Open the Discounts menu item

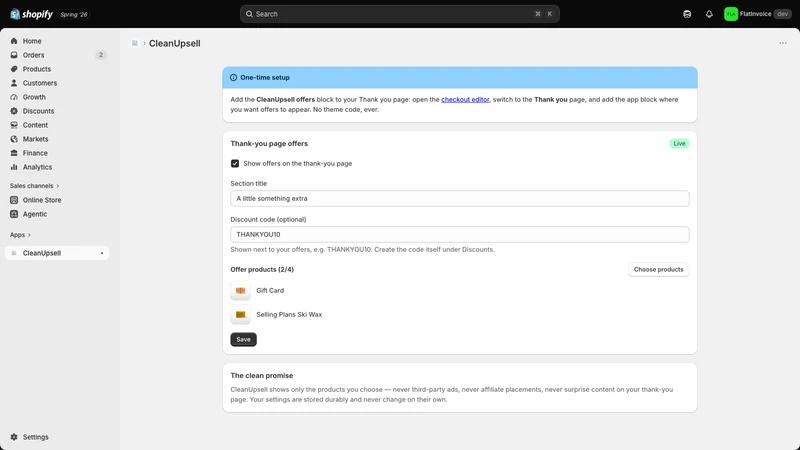tap(57, 111)
